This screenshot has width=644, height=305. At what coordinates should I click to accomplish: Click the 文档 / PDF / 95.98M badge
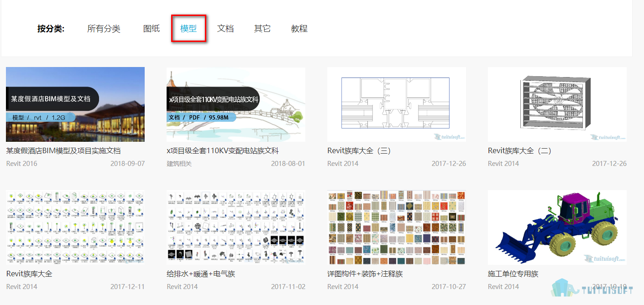click(x=201, y=117)
